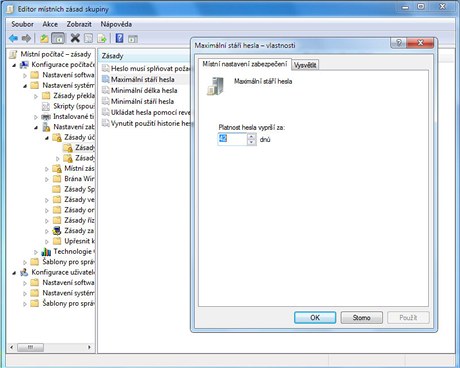The image size is (460, 368).
Task: Collapse the Nastavení zabezpečení node
Action: click(x=36, y=127)
